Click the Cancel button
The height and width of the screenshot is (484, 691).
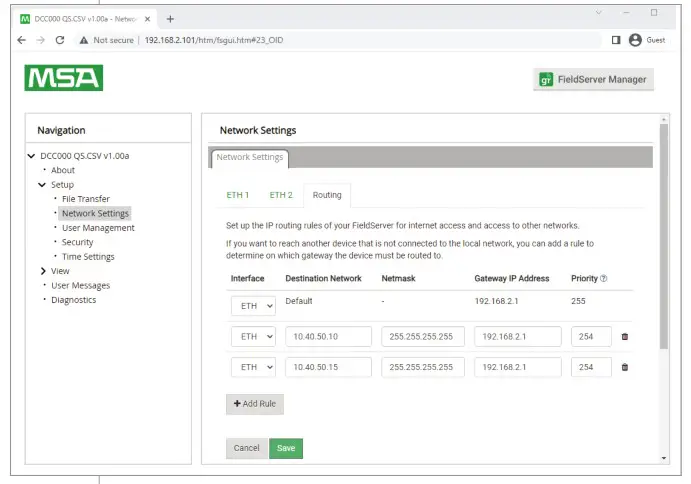click(x=246, y=448)
